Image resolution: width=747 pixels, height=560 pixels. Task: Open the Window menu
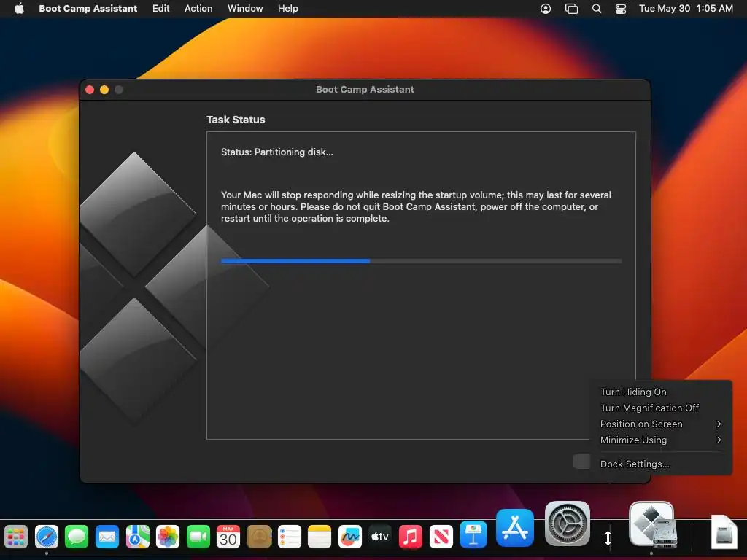point(245,8)
